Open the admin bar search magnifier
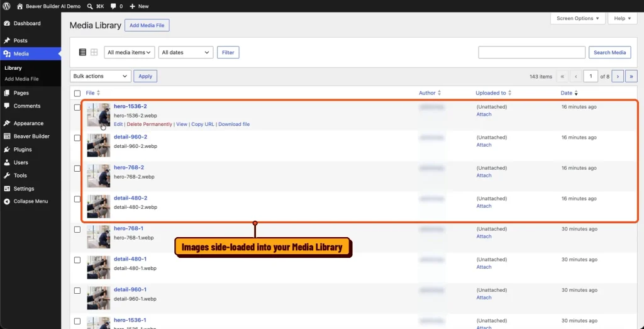Viewport: 644px width, 329px height. coord(91,6)
